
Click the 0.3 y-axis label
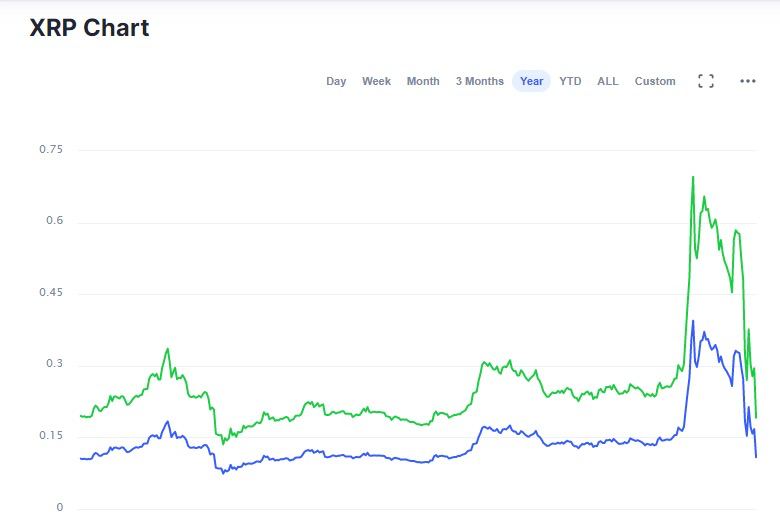[x=54, y=364]
